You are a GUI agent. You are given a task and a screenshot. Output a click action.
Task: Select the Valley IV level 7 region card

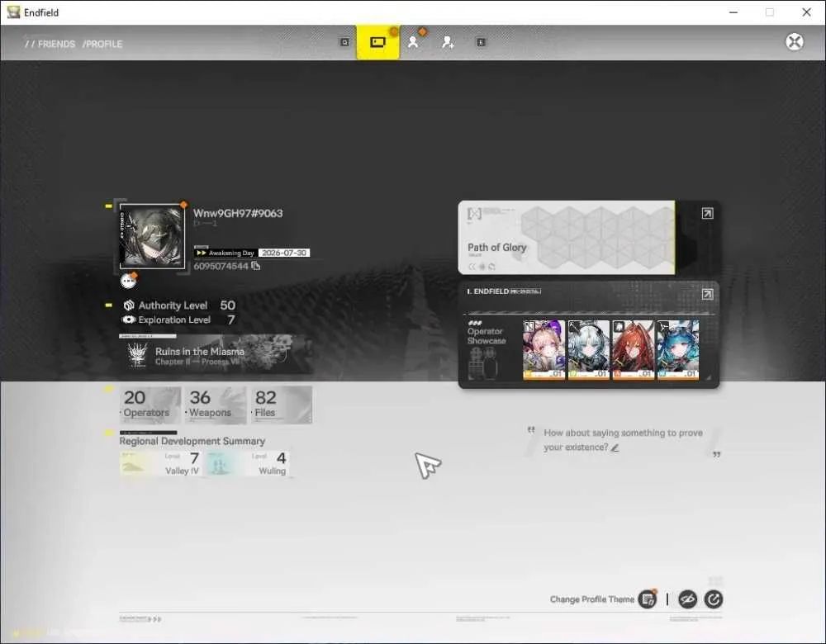(161, 463)
